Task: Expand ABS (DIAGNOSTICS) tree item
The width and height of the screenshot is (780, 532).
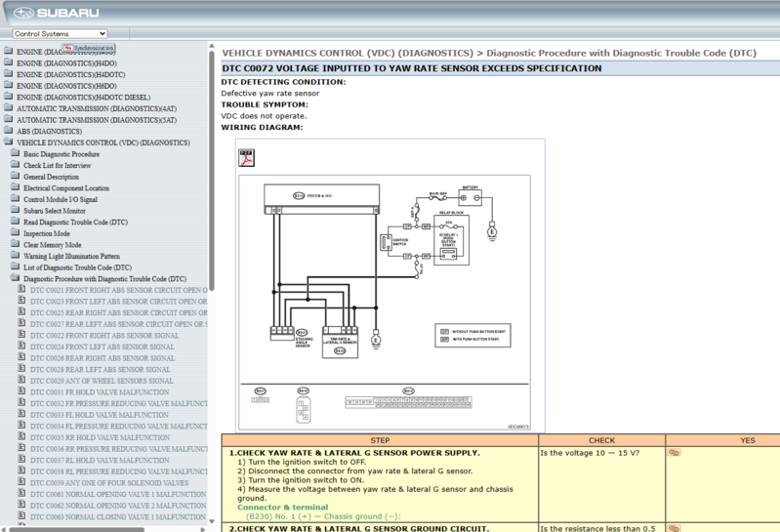Action: coord(49,132)
